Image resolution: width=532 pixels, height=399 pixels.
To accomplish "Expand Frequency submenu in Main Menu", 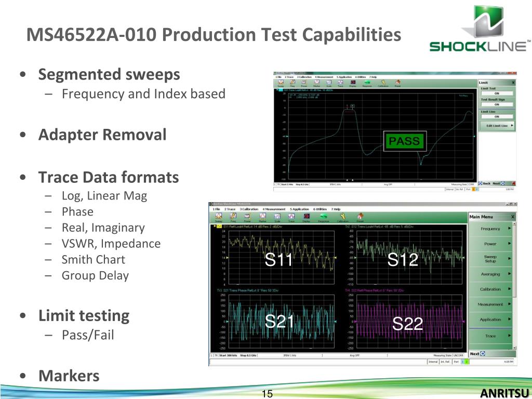I will pyautogui.click(x=490, y=229).
